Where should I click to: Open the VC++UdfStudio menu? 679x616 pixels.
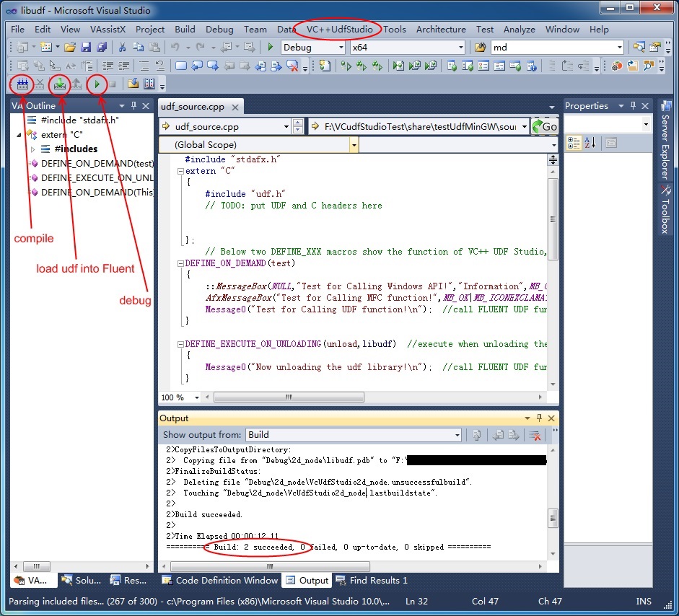pyautogui.click(x=339, y=30)
